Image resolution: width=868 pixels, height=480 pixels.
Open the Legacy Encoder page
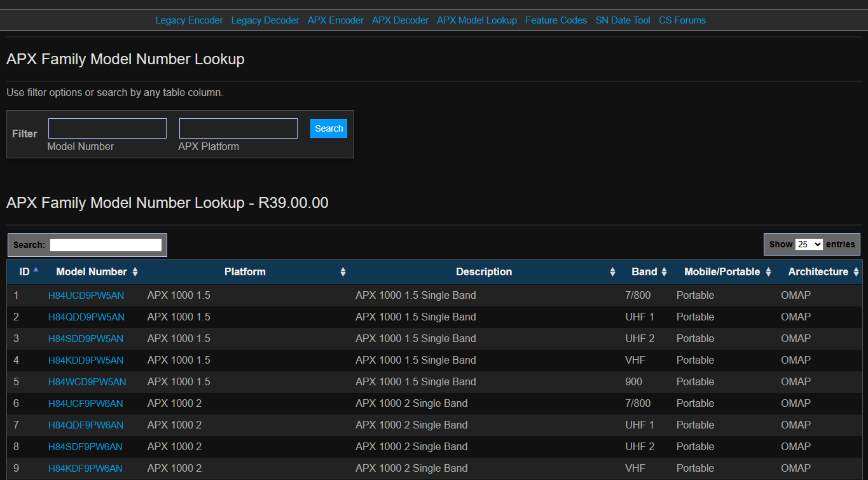tap(189, 20)
